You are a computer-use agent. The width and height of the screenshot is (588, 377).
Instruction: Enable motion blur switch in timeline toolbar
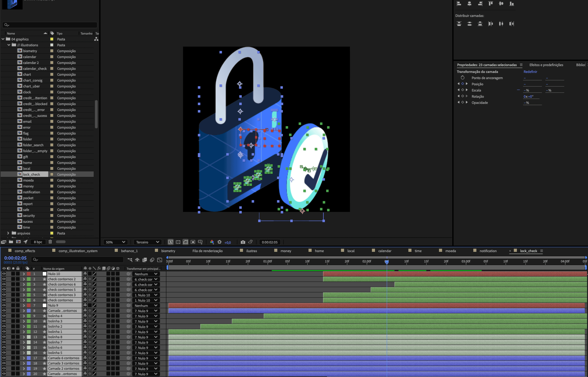(x=152, y=260)
